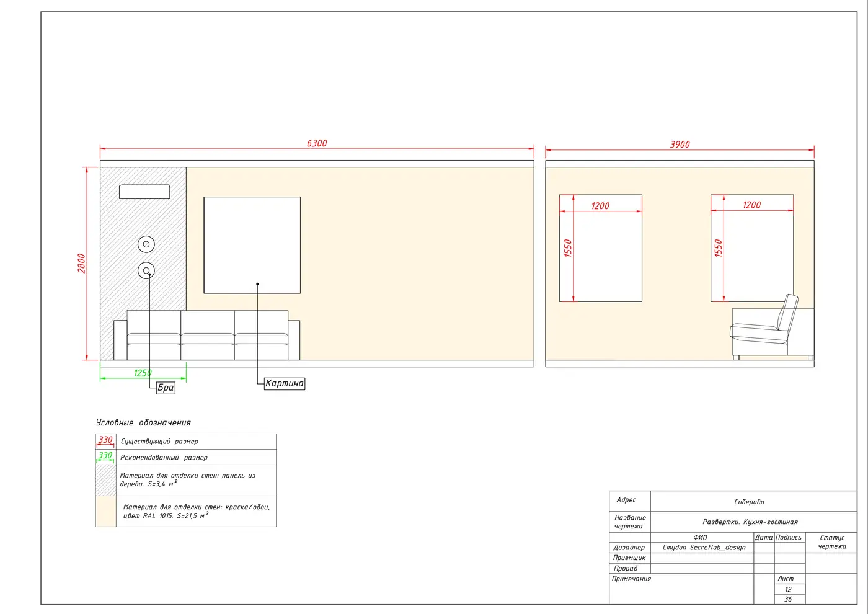This screenshot has width=868, height=614.
Task: Select the 2800 wall height dimension
Action: (x=81, y=263)
